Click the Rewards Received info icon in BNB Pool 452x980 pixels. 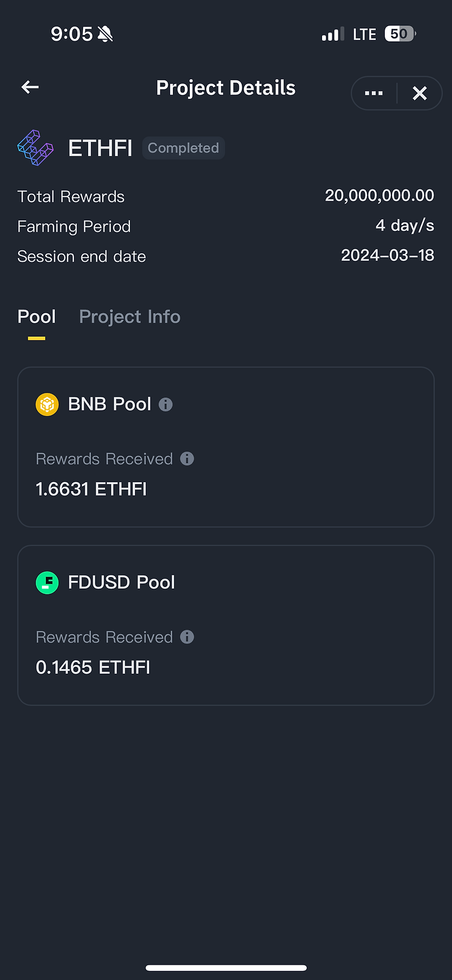[187, 458]
